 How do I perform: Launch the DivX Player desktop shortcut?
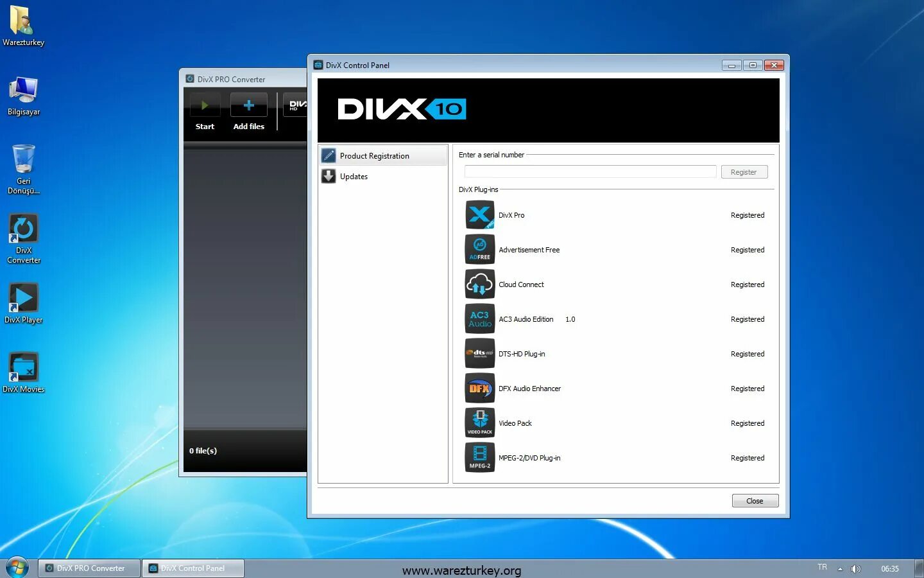coord(23,303)
